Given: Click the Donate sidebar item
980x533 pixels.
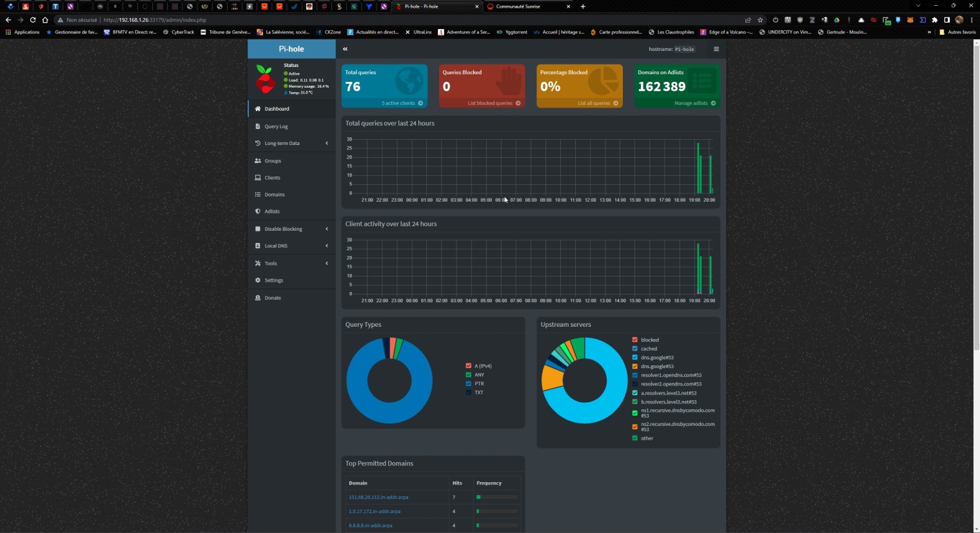Looking at the screenshot, I should coord(272,298).
